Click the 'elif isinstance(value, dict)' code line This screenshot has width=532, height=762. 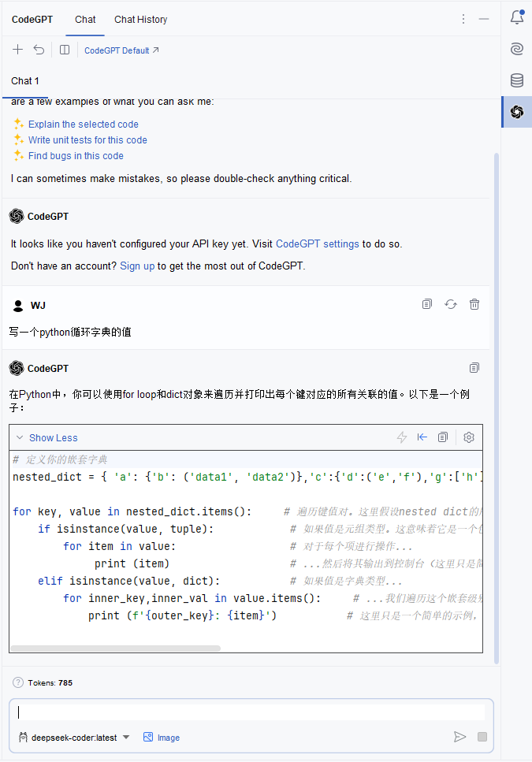[128, 582]
